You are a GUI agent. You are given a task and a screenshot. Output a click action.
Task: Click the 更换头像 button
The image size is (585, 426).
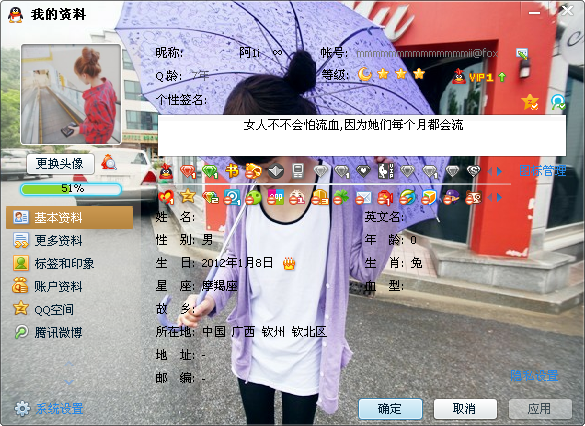point(60,164)
